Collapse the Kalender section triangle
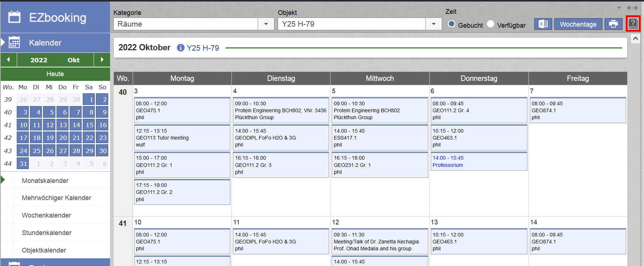This screenshot has width=644, height=266. (x=3, y=43)
